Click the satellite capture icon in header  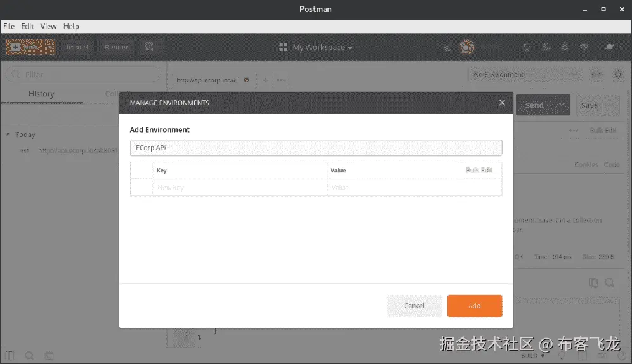coord(447,48)
